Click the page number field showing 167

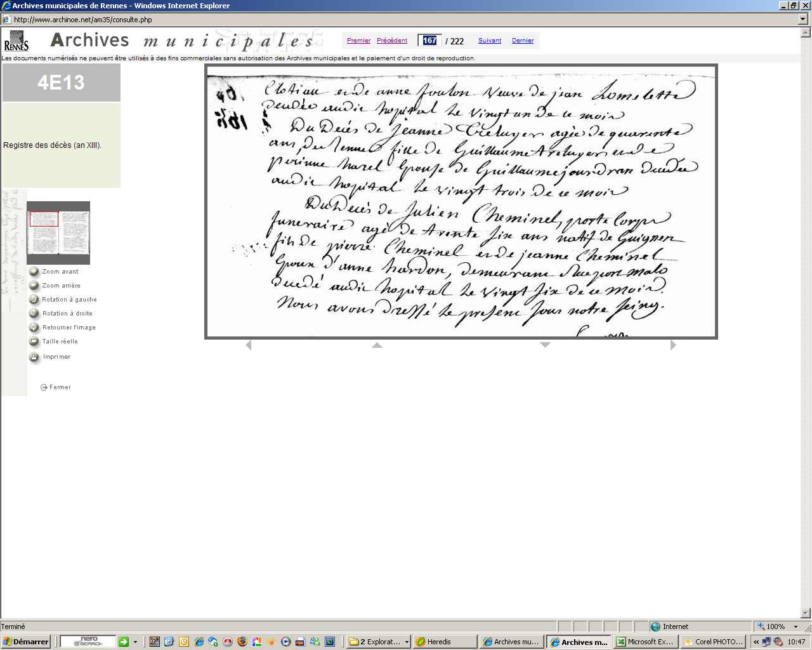tap(429, 41)
